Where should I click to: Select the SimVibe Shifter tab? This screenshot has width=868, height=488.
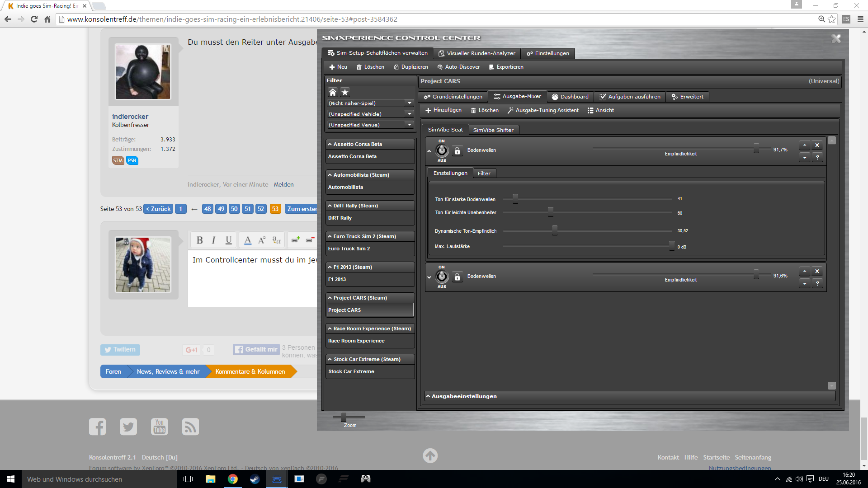pyautogui.click(x=493, y=130)
